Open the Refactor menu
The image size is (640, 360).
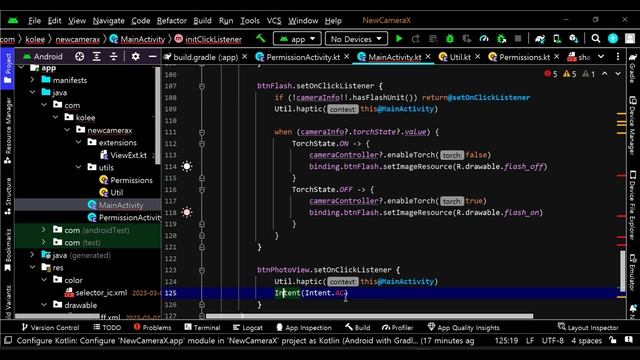[171, 20]
